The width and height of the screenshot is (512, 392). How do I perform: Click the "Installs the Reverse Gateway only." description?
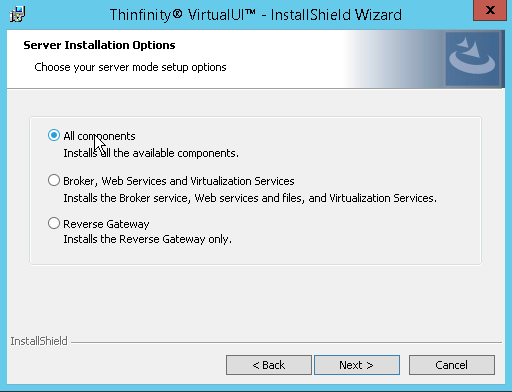point(147,239)
